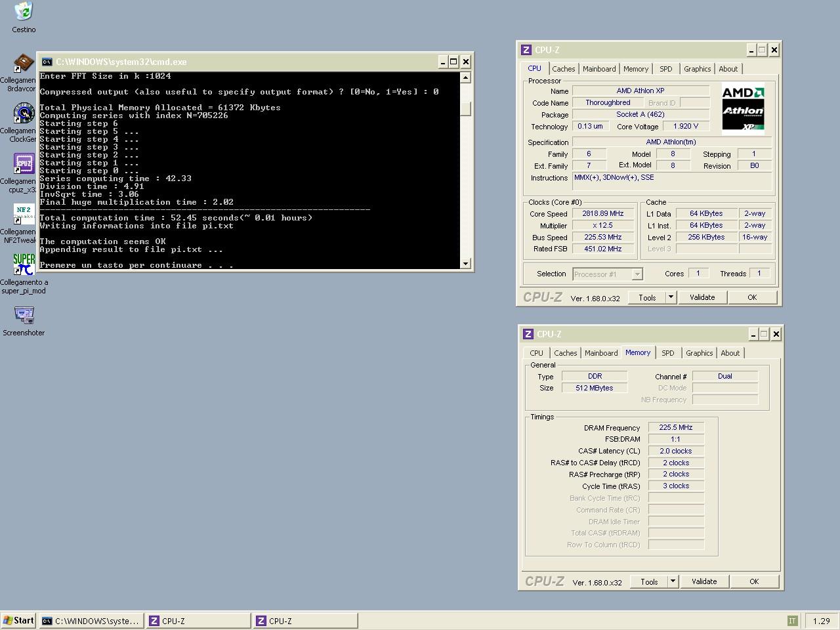
Task: Click the FSB:DRAM value 1:1
Action: click(676, 439)
